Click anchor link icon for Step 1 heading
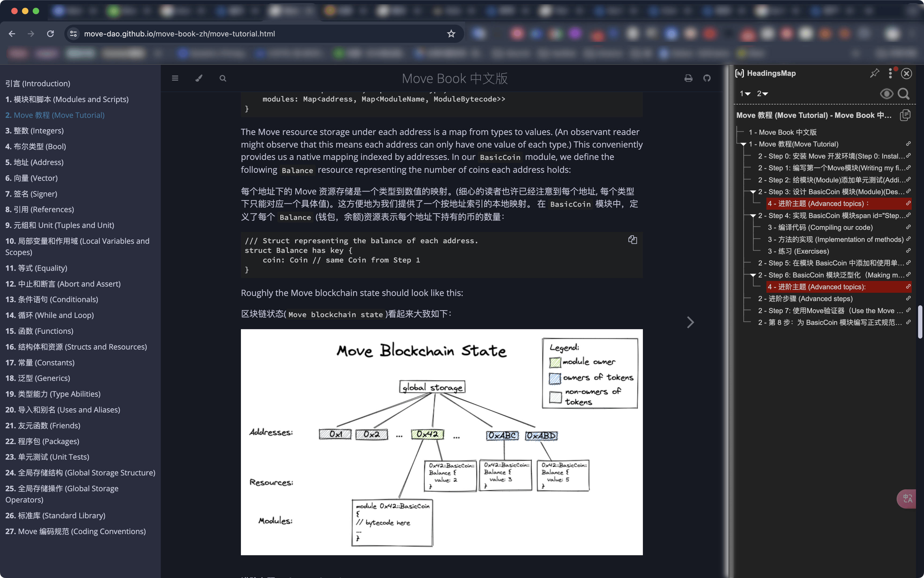This screenshot has width=924, height=578. tap(908, 167)
